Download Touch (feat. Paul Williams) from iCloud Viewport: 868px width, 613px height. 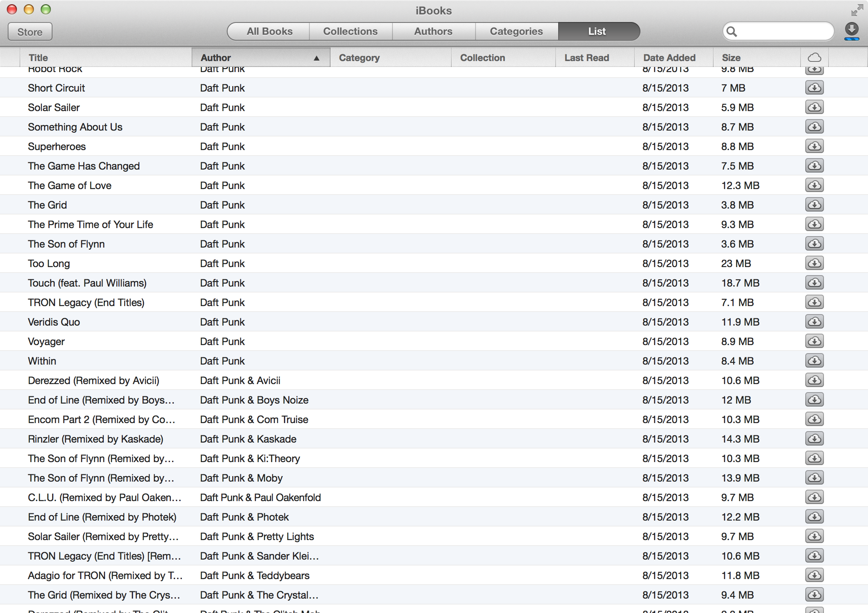[814, 283]
